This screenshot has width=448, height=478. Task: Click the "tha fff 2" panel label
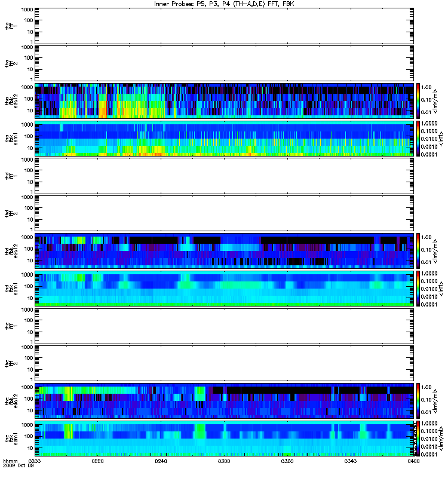coord(11,63)
